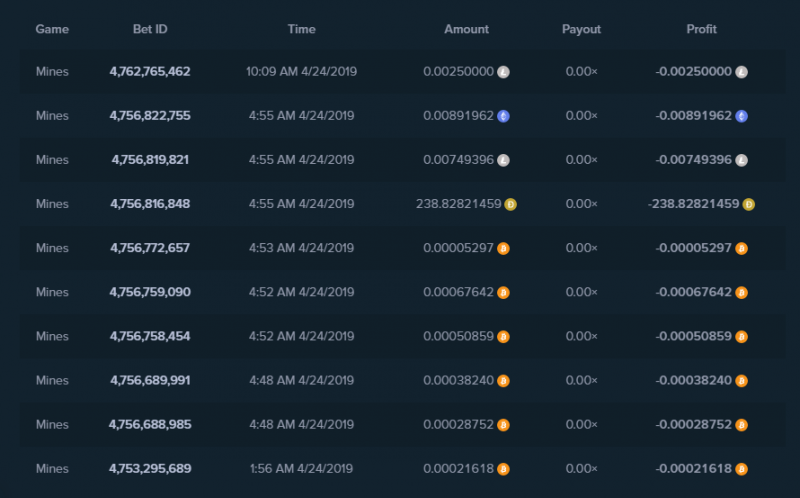Click the Bet ID column header
This screenshot has height=498, width=800.
pyautogui.click(x=150, y=29)
